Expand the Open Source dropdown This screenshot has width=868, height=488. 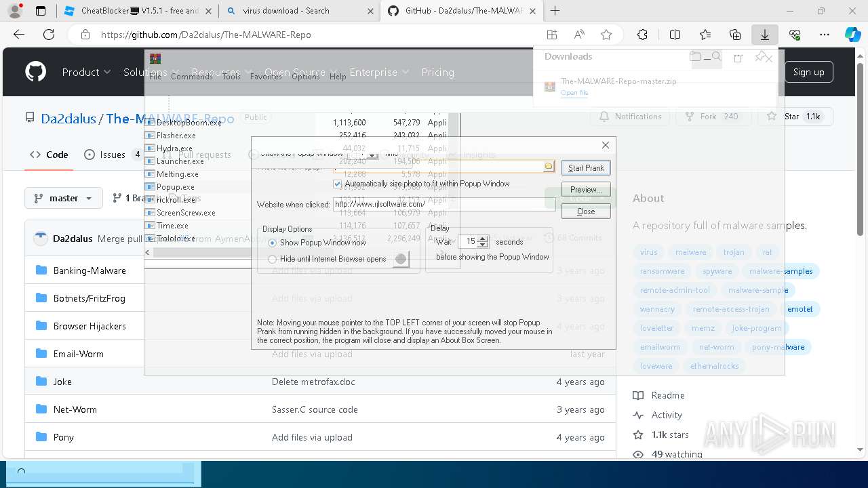[300, 72]
